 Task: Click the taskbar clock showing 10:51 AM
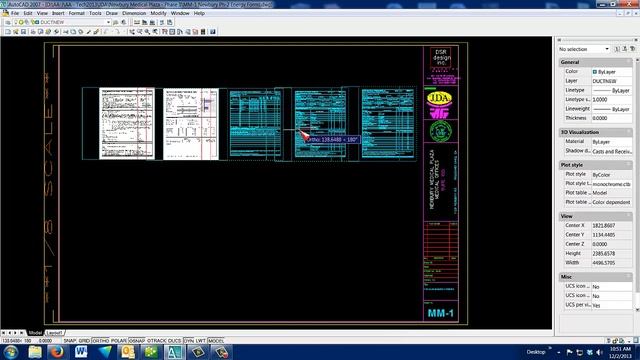620,349
